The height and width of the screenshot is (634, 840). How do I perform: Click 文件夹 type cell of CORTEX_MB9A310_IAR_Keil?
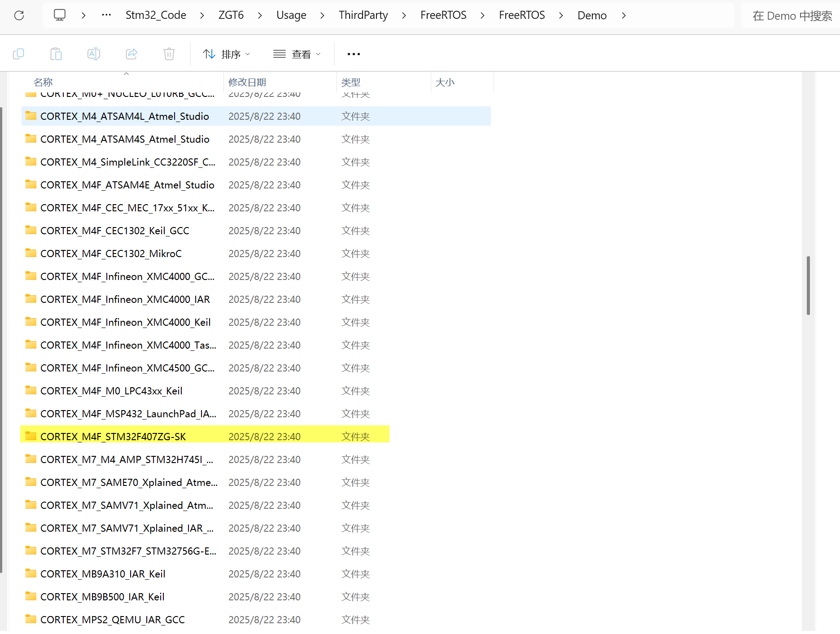click(x=355, y=574)
